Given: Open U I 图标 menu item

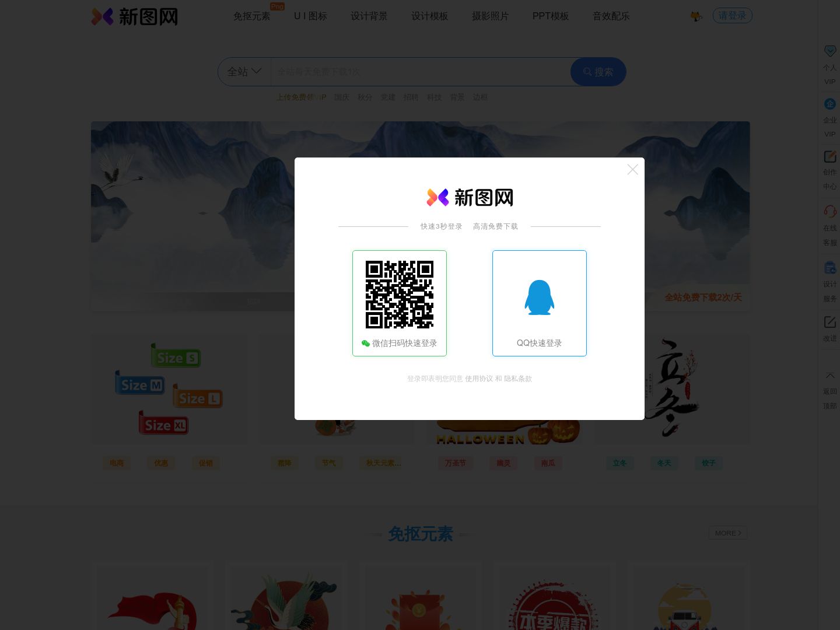Looking at the screenshot, I should click(310, 16).
